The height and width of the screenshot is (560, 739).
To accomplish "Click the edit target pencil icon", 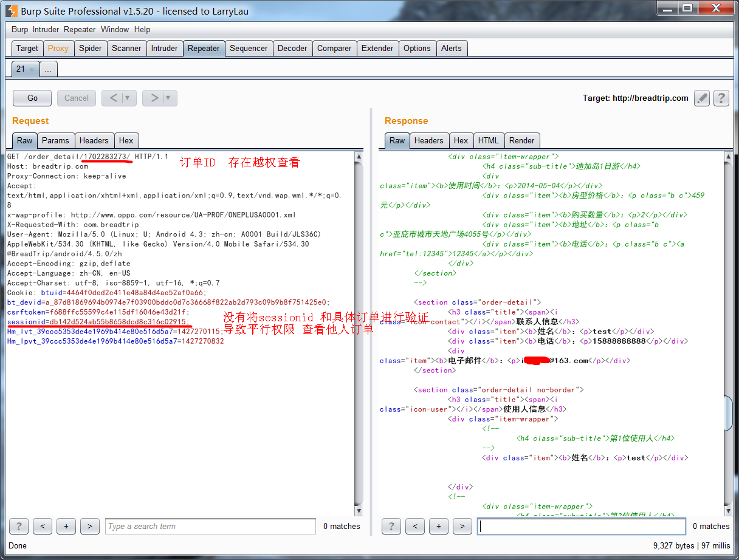I will click(x=702, y=98).
